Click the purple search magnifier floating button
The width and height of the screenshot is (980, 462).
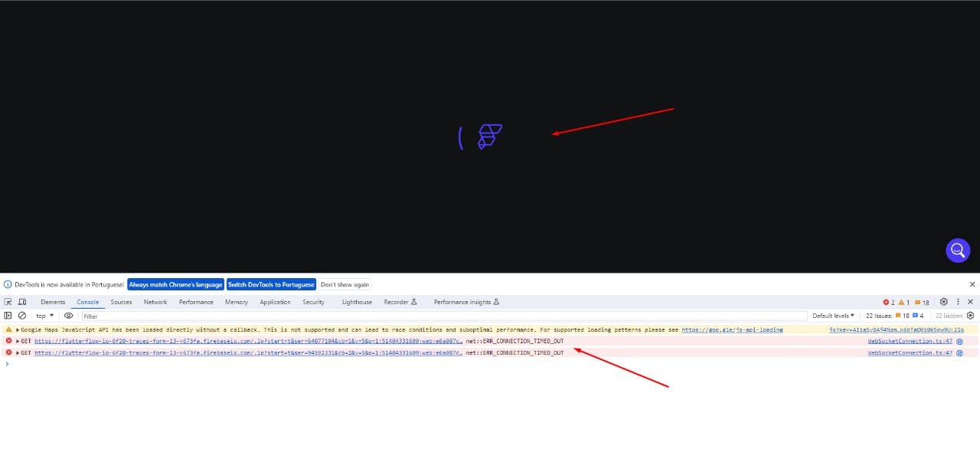click(x=958, y=250)
